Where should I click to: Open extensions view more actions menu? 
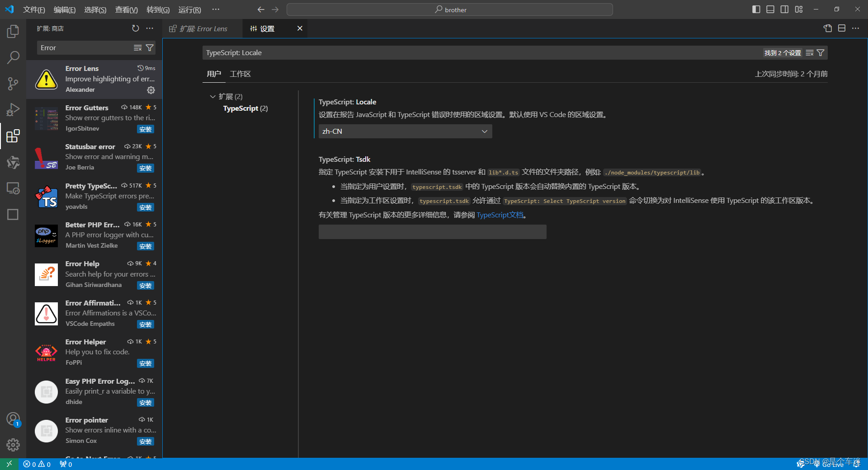150,28
